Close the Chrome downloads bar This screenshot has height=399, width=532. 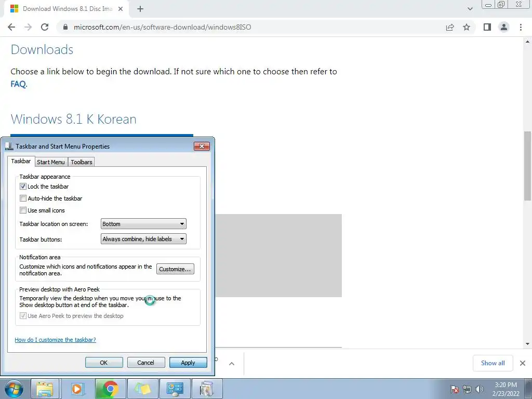tap(523, 363)
